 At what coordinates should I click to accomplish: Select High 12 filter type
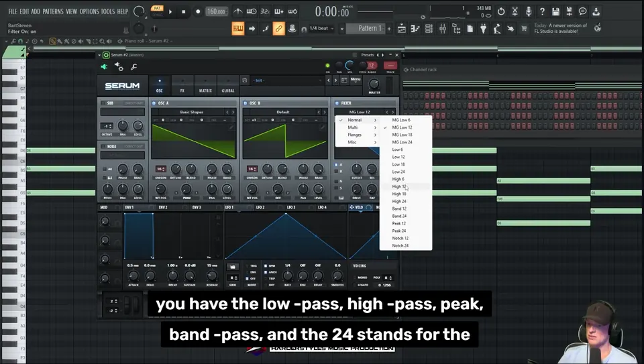(405, 187)
